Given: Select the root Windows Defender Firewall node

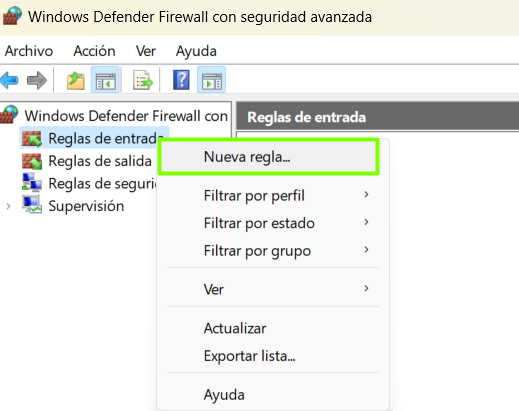Looking at the screenshot, I should [x=126, y=116].
